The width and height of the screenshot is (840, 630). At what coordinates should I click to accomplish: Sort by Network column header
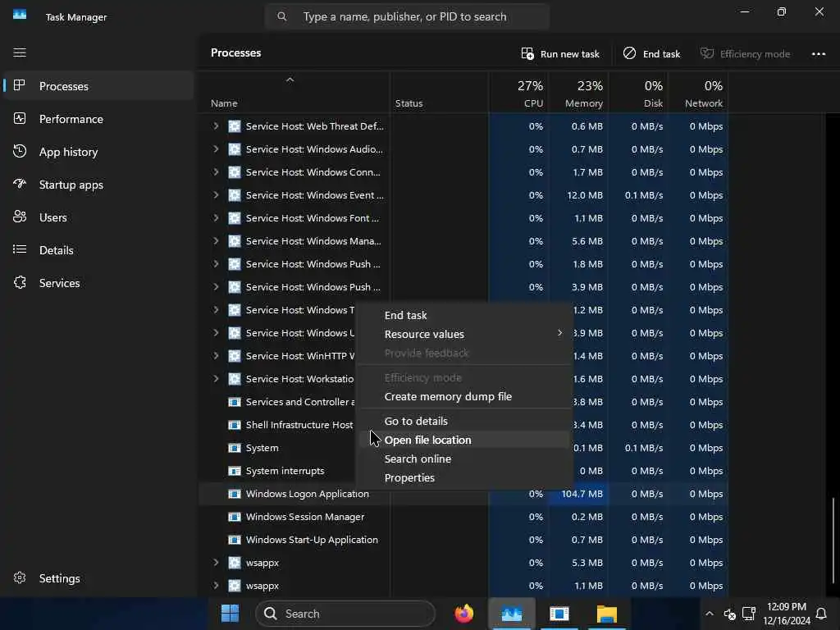click(699, 94)
